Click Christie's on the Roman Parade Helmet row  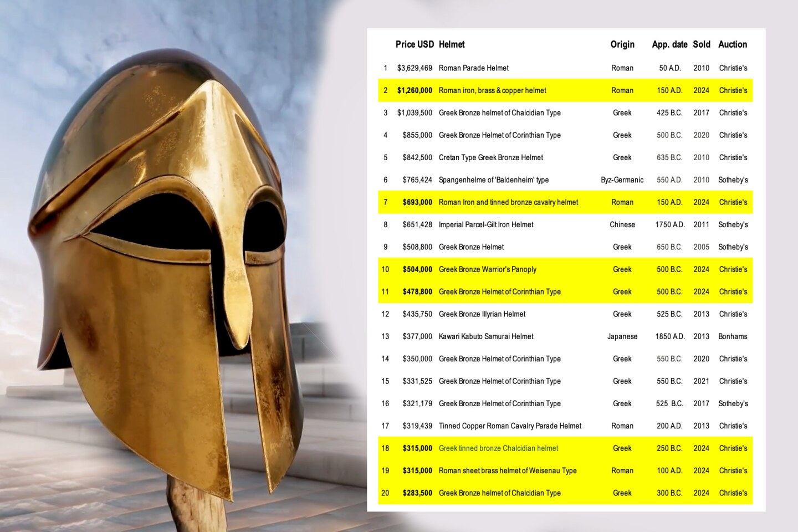click(733, 68)
